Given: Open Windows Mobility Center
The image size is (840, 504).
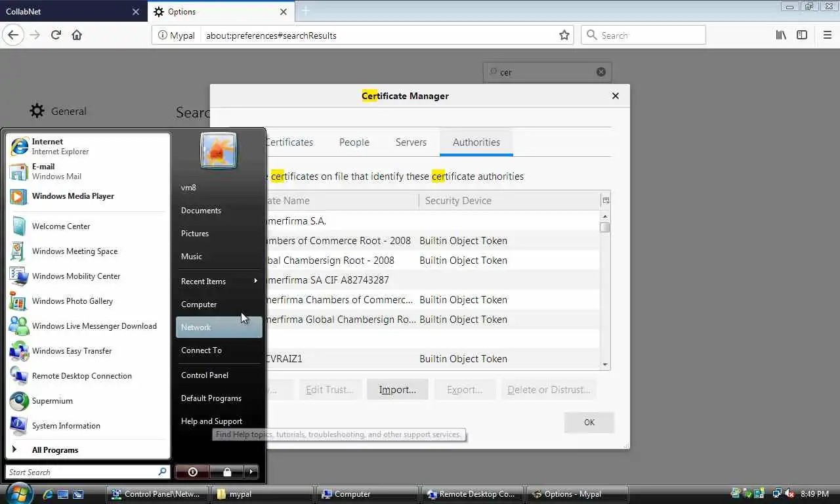Looking at the screenshot, I should [x=88, y=276].
